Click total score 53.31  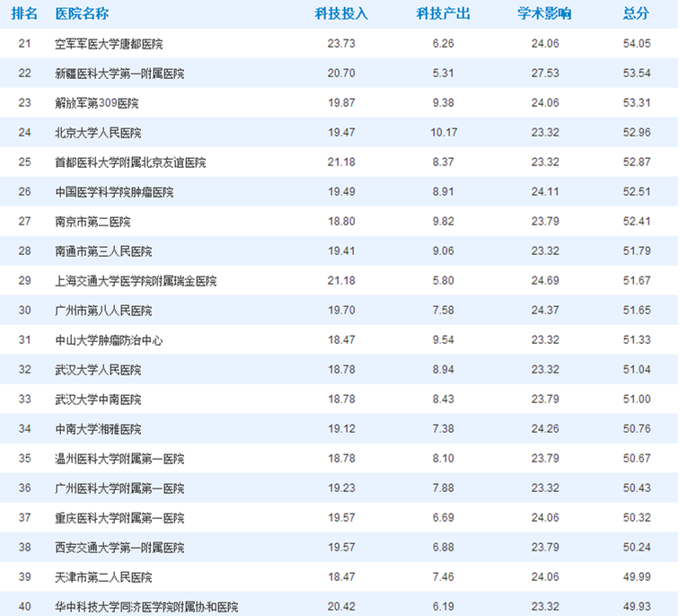tap(637, 102)
